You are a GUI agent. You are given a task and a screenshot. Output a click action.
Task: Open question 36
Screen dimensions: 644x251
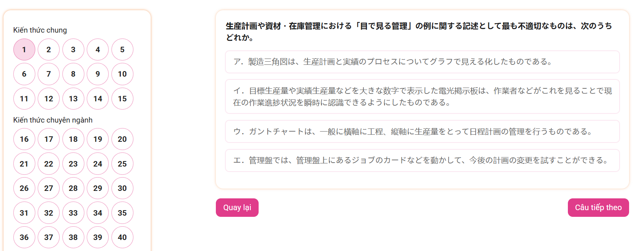coord(24,237)
